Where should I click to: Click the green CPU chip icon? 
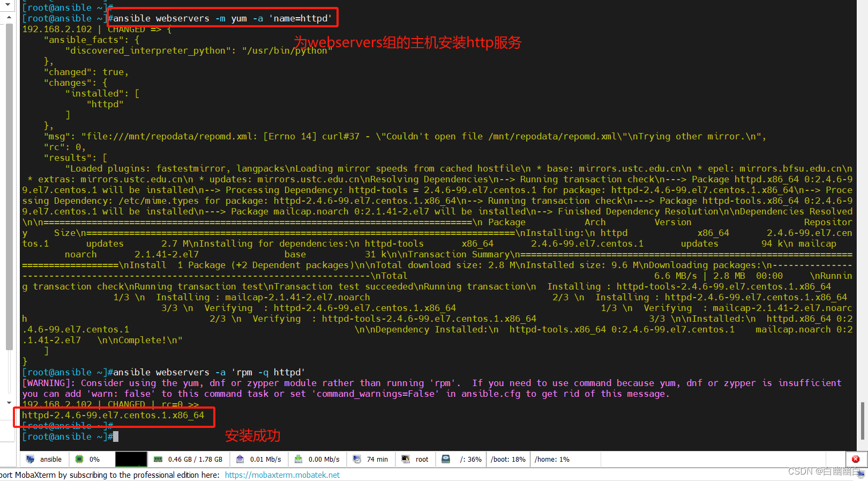(x=79, y=459)
